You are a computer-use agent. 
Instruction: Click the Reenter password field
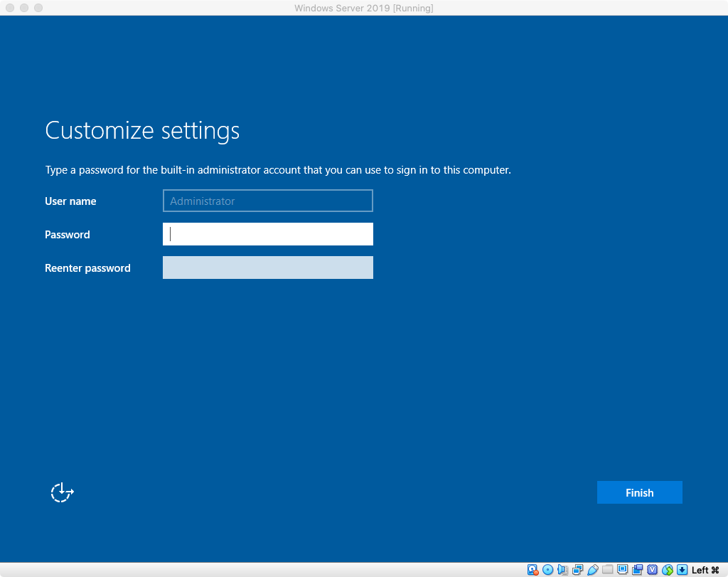pyautogui.click(x=268, y=268)
